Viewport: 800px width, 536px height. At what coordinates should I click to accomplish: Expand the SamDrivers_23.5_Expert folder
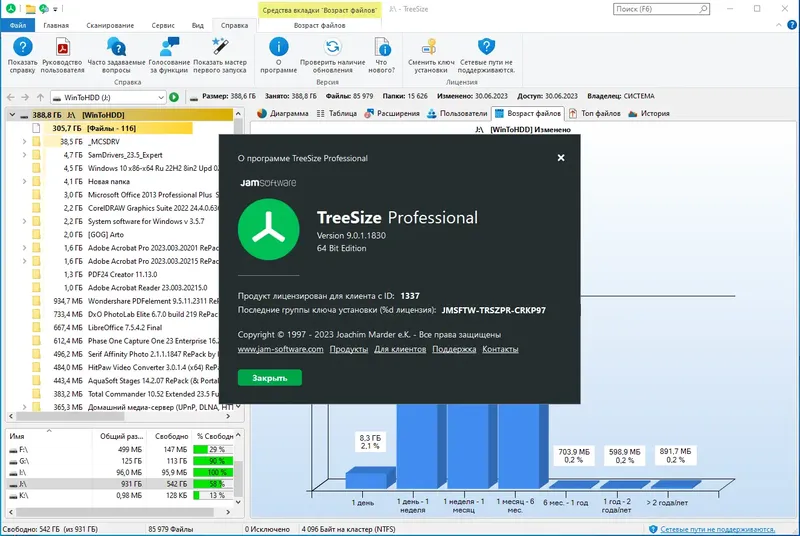click(24, 155)
